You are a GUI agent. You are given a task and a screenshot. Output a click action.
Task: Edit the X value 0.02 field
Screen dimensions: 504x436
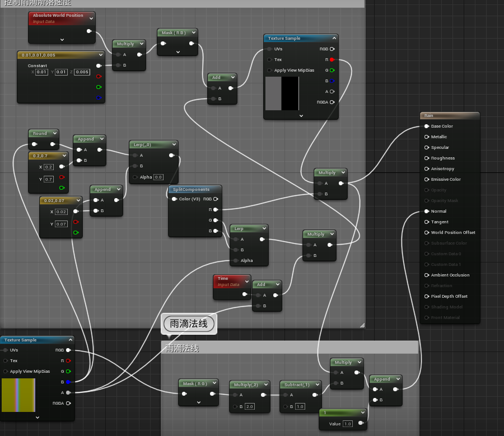click(61, 212)
